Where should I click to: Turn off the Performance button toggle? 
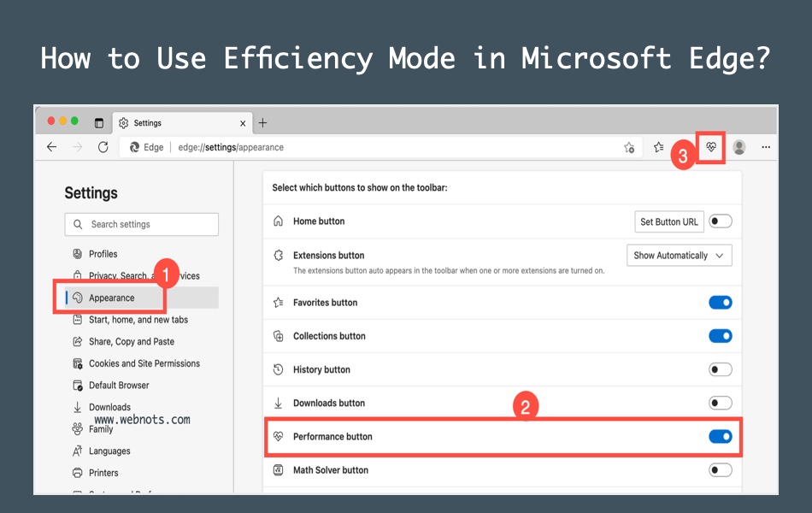coord(721,436)
